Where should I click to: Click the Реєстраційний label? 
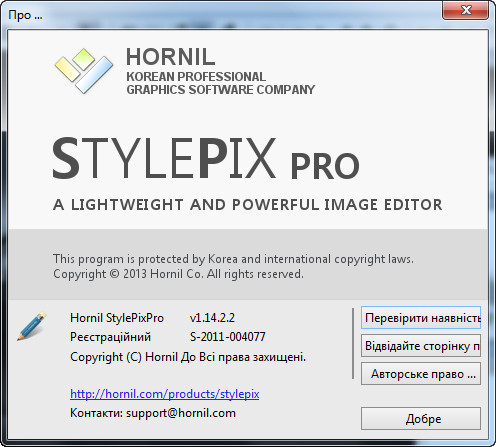click(x=110, y=337)
